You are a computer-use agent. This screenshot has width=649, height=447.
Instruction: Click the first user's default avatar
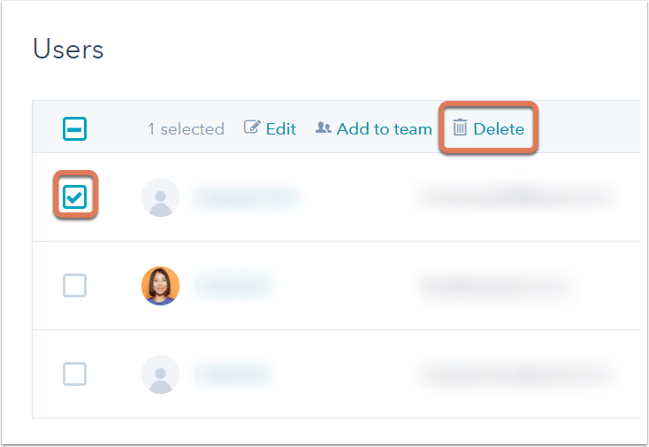pos(161,197)
